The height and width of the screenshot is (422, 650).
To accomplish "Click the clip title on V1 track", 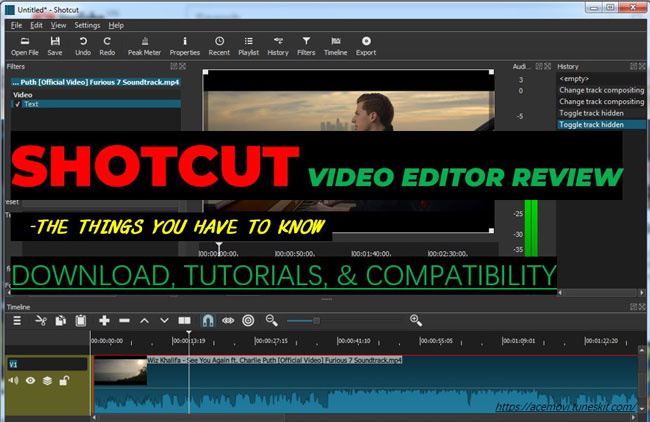I will [275, 360].
